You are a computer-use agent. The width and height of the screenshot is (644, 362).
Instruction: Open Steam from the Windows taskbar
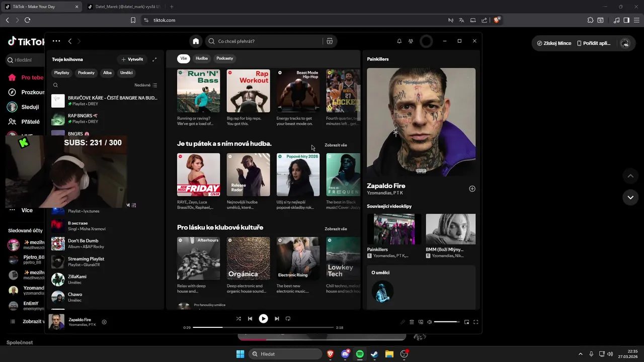pos(374,354)
